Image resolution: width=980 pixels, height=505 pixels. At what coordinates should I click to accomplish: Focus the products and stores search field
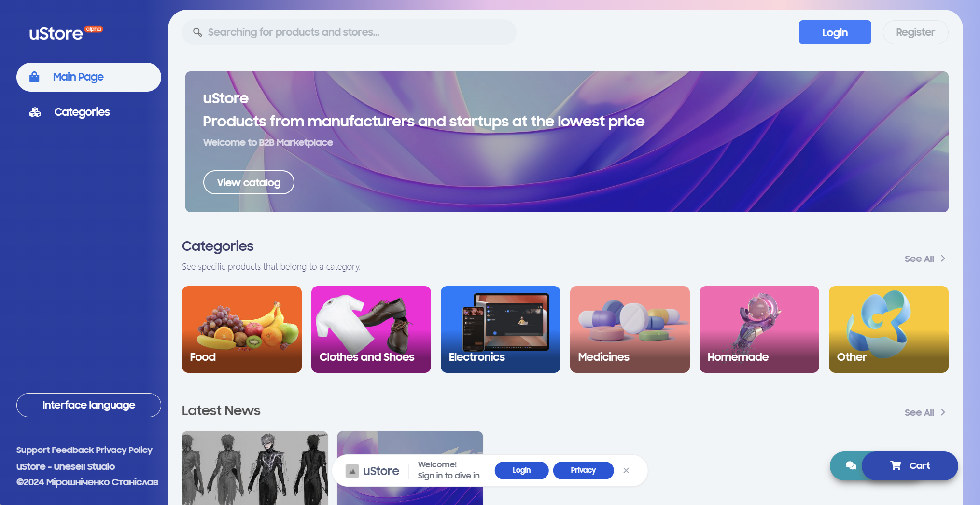coord(349,32)
